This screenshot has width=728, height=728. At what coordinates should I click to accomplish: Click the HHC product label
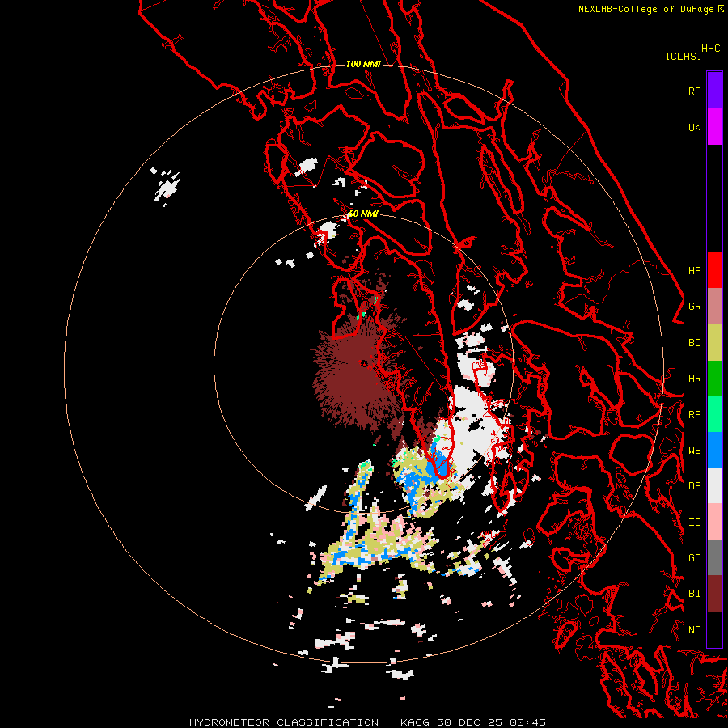click(711, 49)
